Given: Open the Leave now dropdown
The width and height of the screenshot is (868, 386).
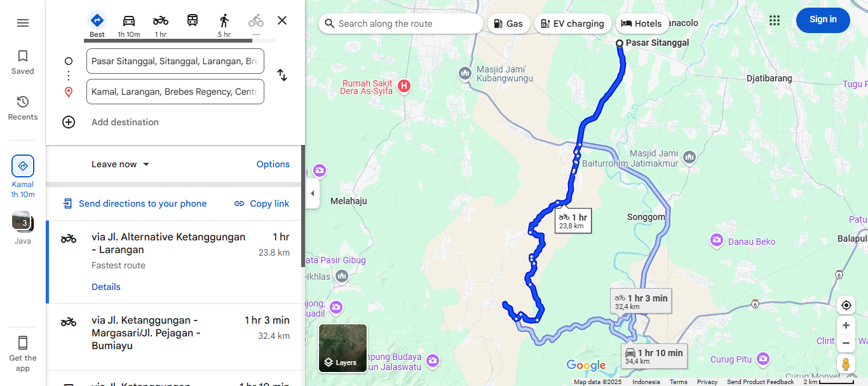Looking at the screenshot, I should pos(121,164).
